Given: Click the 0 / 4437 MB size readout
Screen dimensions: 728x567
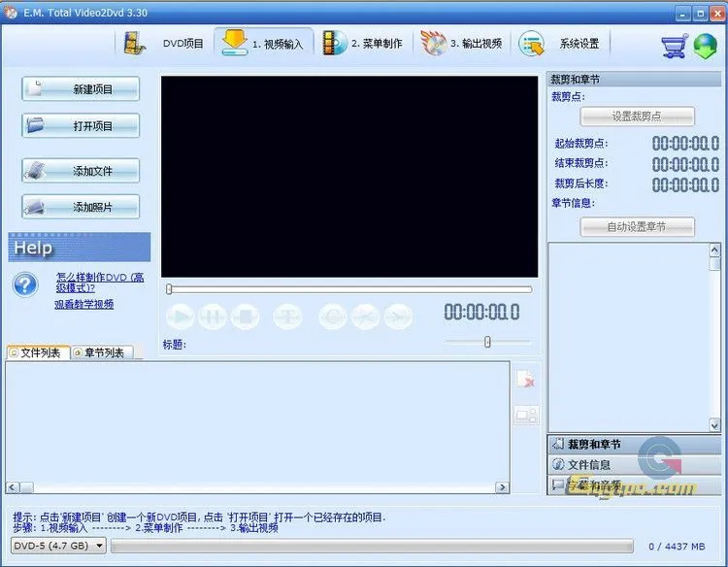Looking at the screenshot, I should click(677, 547).
